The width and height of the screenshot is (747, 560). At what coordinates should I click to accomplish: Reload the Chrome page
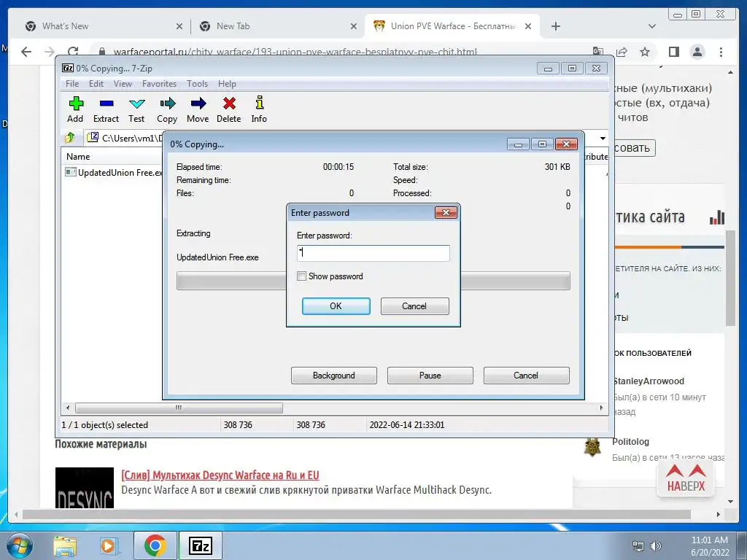[x=73, y=52]
